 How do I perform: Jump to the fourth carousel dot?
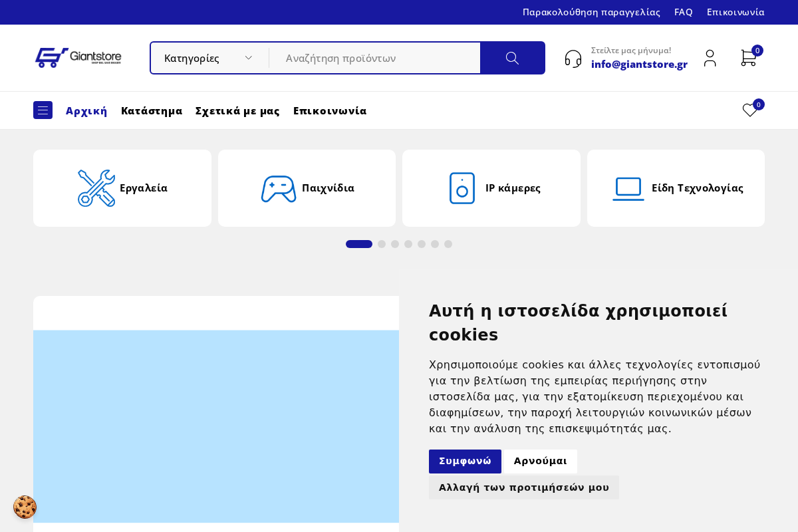(x=408, y=244)
